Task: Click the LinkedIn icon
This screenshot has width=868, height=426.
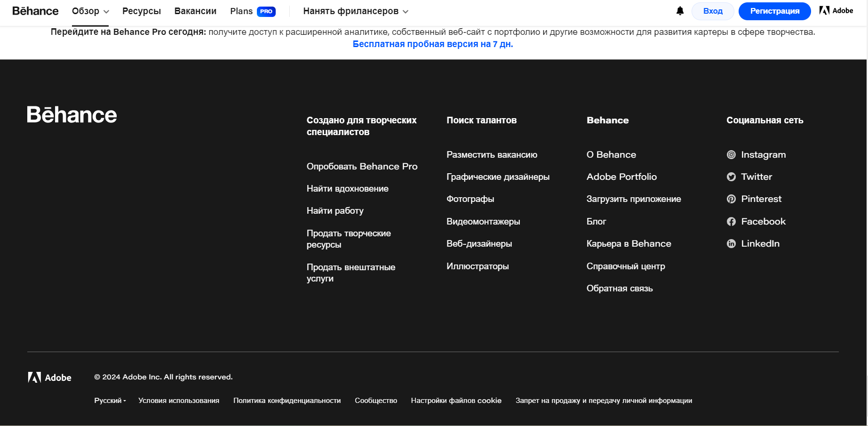Action: point(731,243)
